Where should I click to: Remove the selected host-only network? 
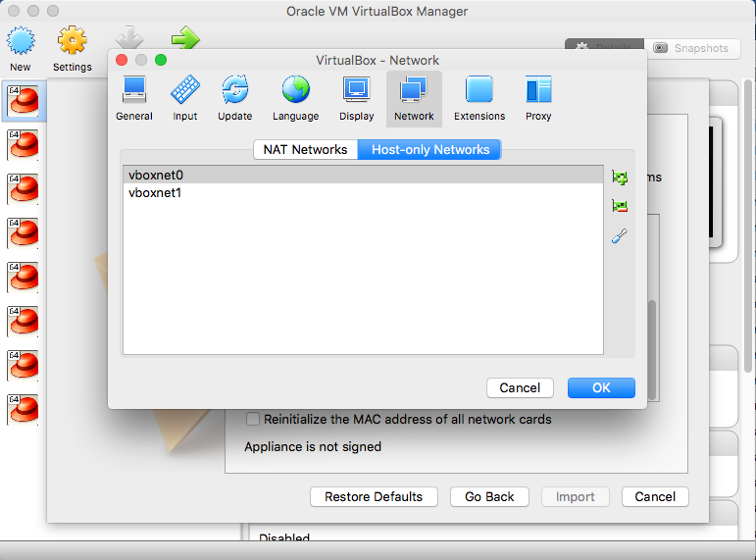tap(620, 206)
